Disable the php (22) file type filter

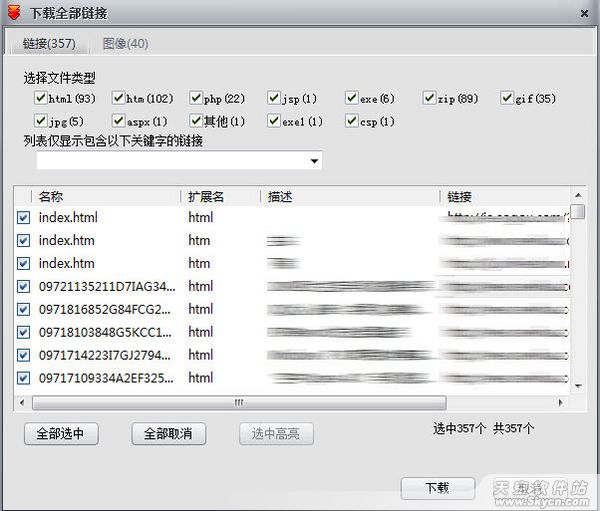click(x=196, y=98)
